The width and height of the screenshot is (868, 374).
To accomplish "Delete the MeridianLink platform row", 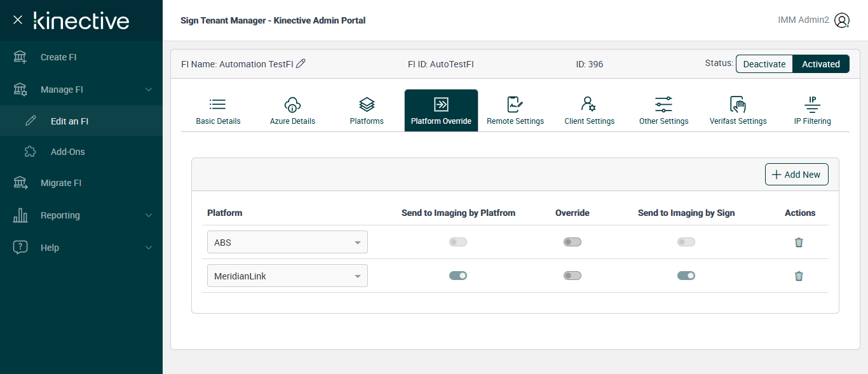I will [799, 276].
